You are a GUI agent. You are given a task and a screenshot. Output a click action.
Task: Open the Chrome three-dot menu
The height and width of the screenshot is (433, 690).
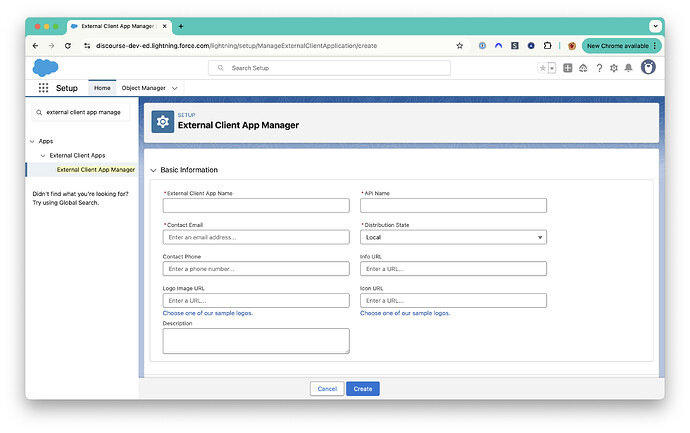(655, 46)
